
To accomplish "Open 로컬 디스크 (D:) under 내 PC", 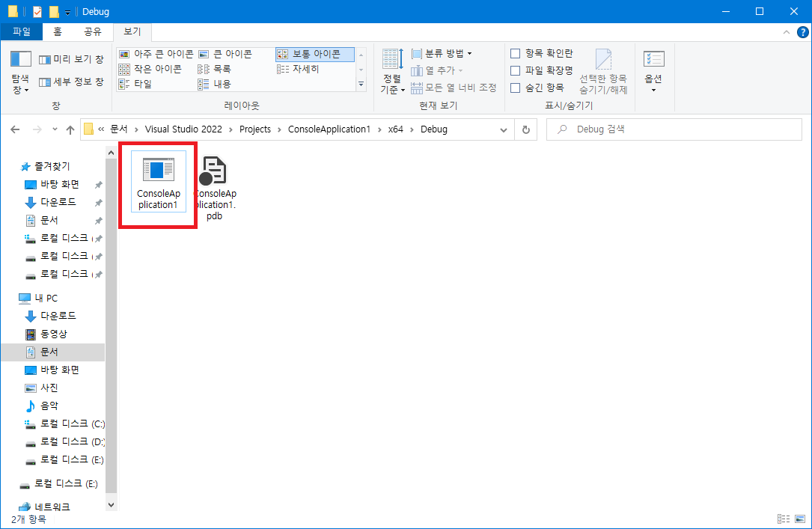I will [64, 441].
